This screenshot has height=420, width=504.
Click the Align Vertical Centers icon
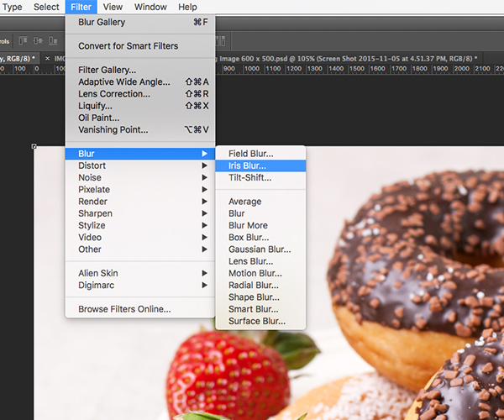38,41
